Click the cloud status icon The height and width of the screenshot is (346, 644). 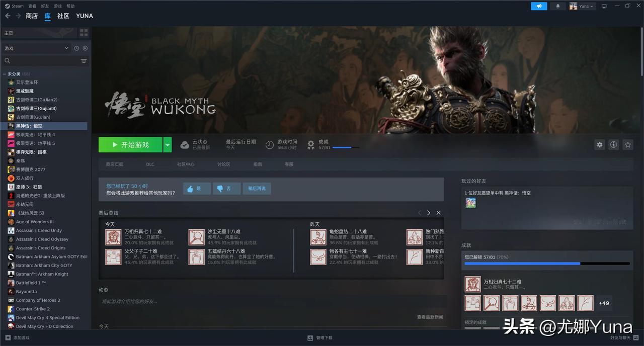pyautogui.click(x=185, y=145)
